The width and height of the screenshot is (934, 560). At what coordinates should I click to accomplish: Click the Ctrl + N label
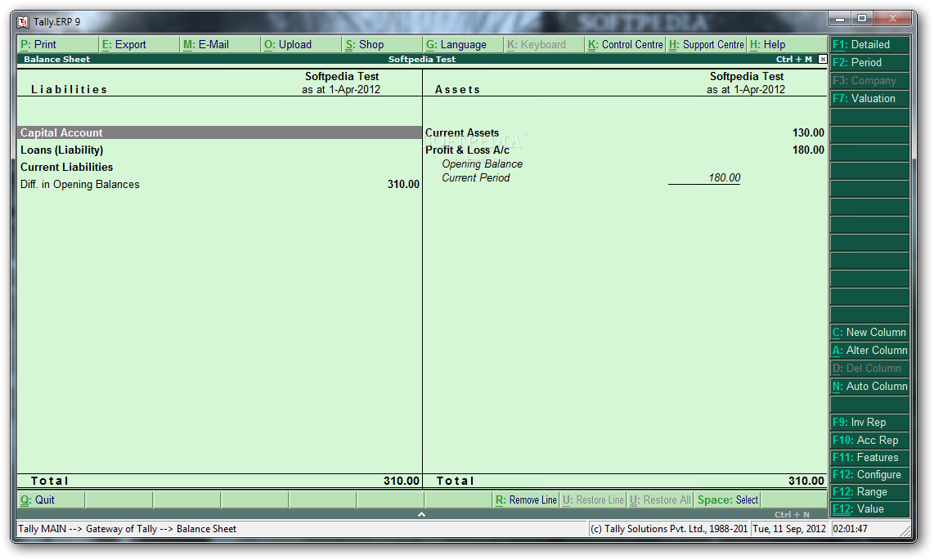[x=792, y=514]
